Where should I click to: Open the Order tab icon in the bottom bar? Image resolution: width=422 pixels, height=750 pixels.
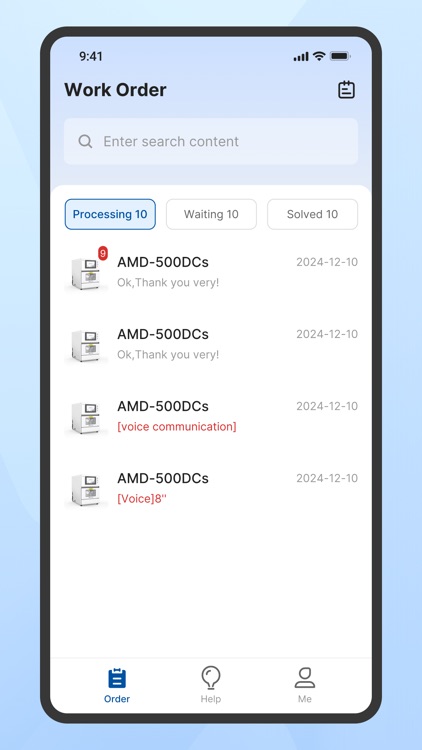pos(117,678)
